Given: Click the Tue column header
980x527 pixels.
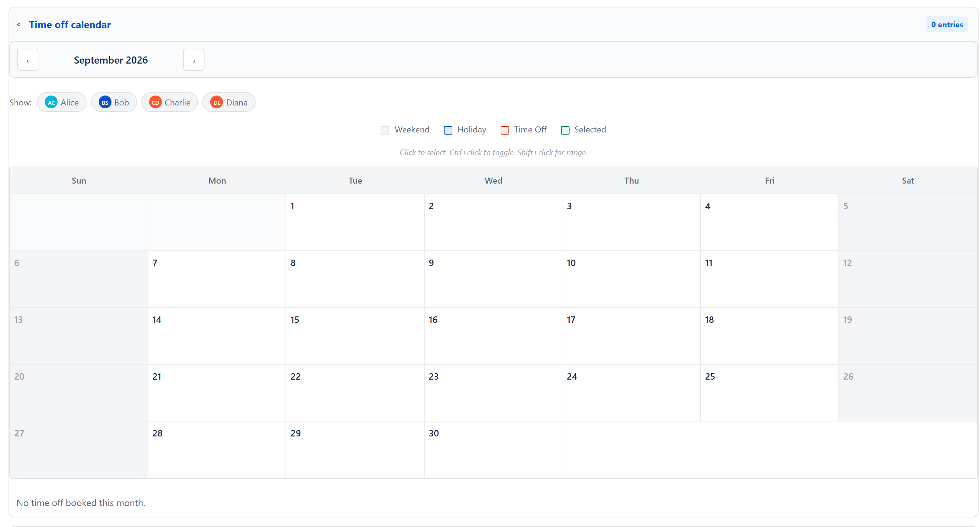Looking at the screenshot, I should pos(355,181).
